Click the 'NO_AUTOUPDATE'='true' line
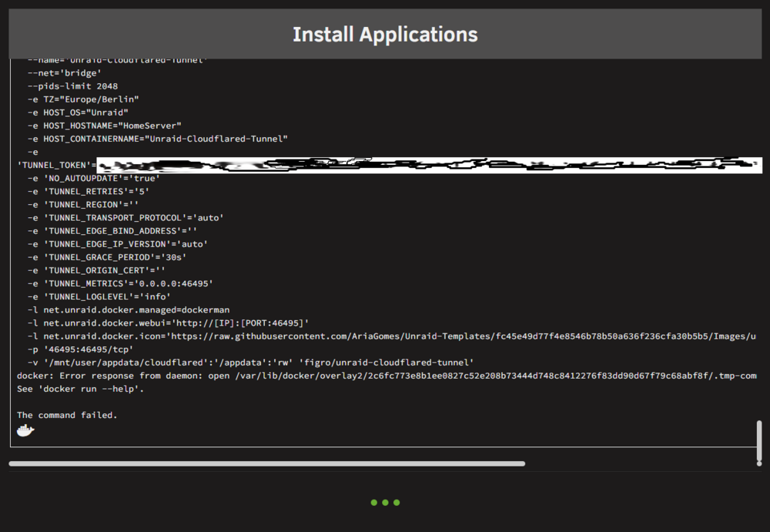This screenshot has height=532, width=770. tap(94, 179)
